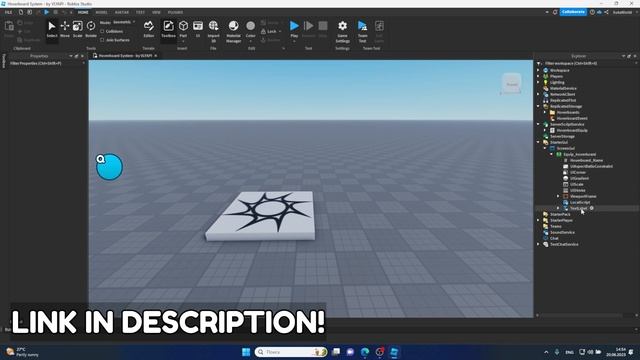Switch to the TEST ribbon tab
640x360 pixels.
(x=140, y=12)
